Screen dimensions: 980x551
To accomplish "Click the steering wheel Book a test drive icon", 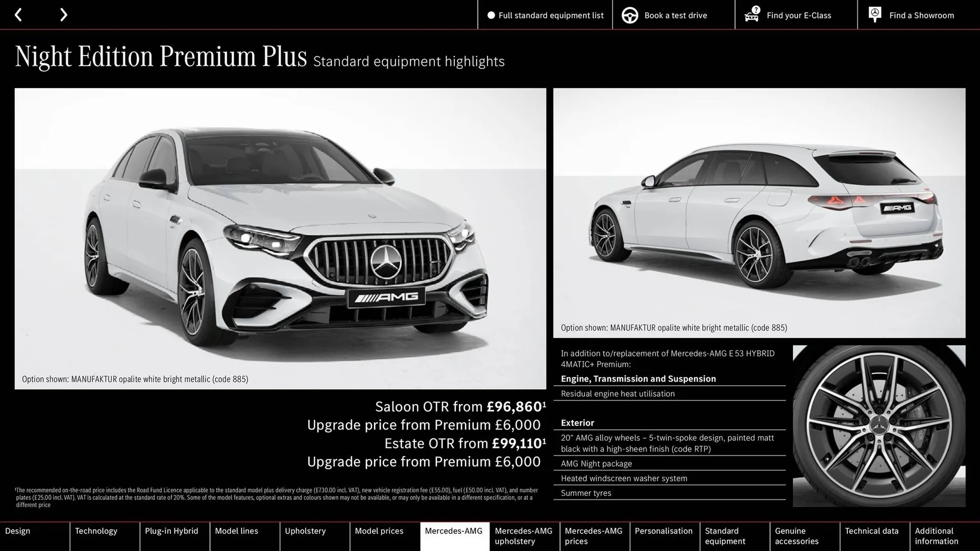I will pyautogui.click(x=630, y=15).
